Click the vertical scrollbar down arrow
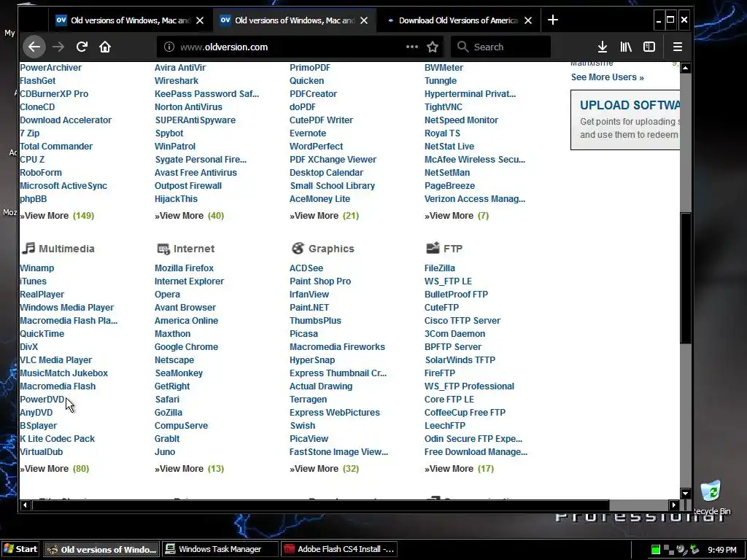This screenshot has width=747, height=560. 685,494
